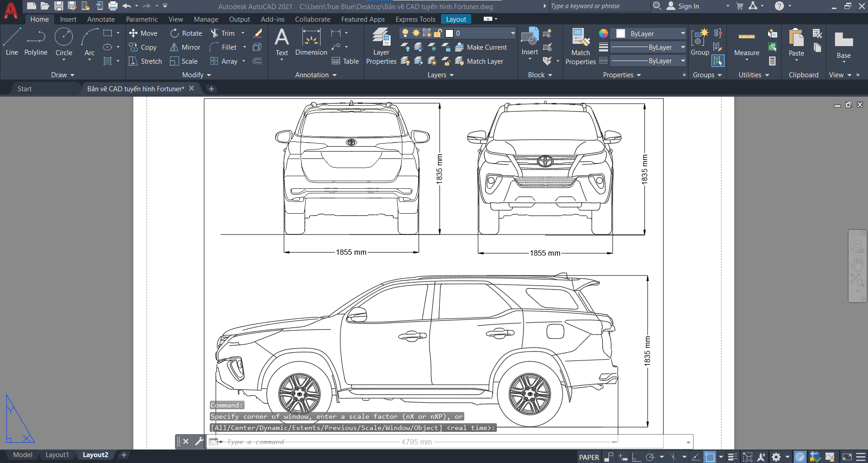Image resolution: width=868 pixels, height=463 pixels.
Task: Switch to the Start file tab
Action: (x=24, y=89)
